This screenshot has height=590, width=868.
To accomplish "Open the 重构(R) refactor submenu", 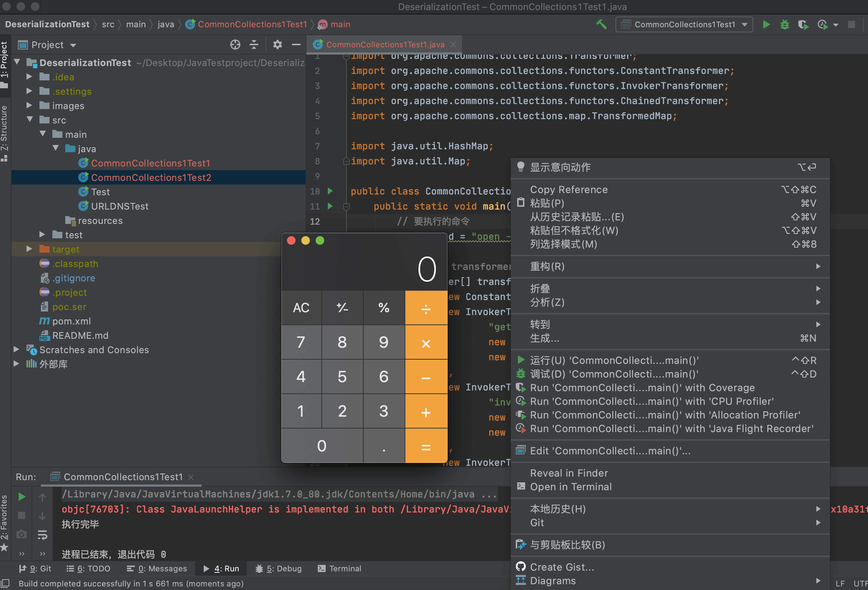I will (x=670, y=266).
